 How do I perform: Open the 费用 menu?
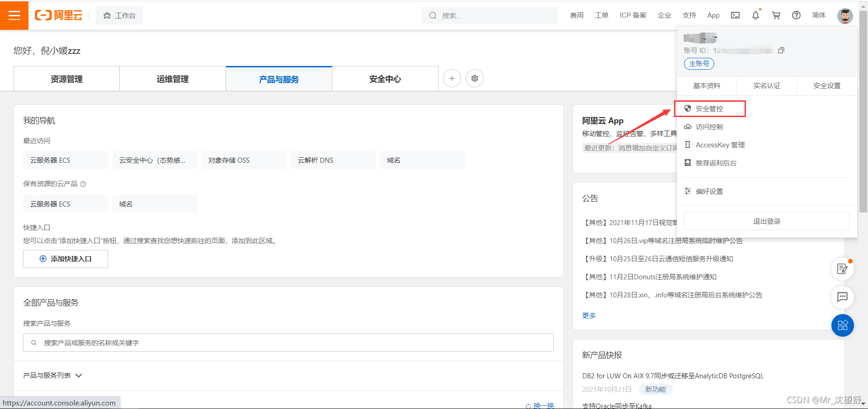pos(576,15)
